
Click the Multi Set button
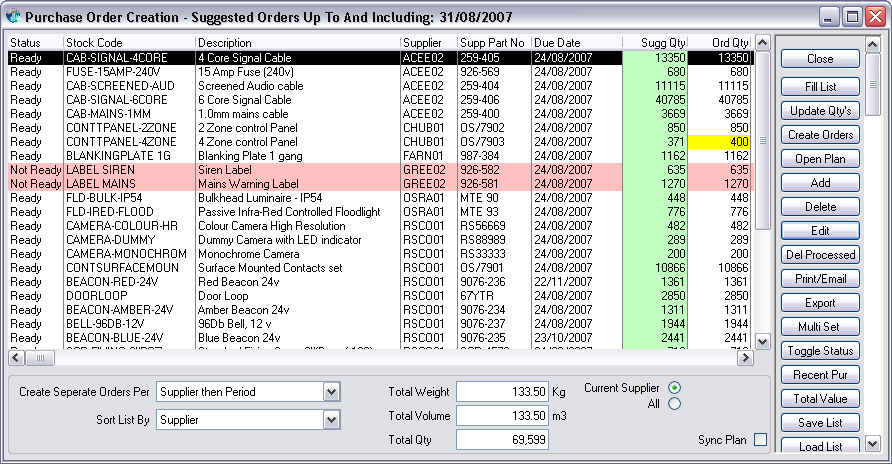pyautogui.click(x=820, y=327)
